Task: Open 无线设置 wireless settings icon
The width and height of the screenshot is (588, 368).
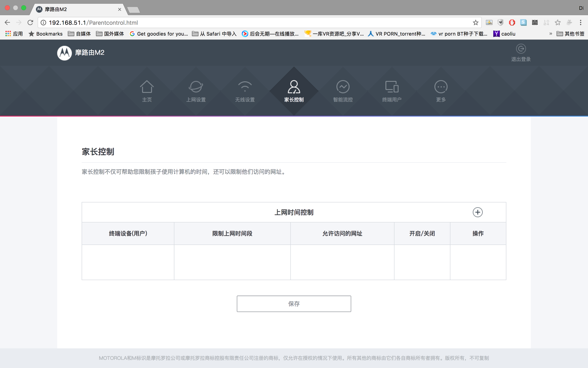Action: (x=245, y=87)
